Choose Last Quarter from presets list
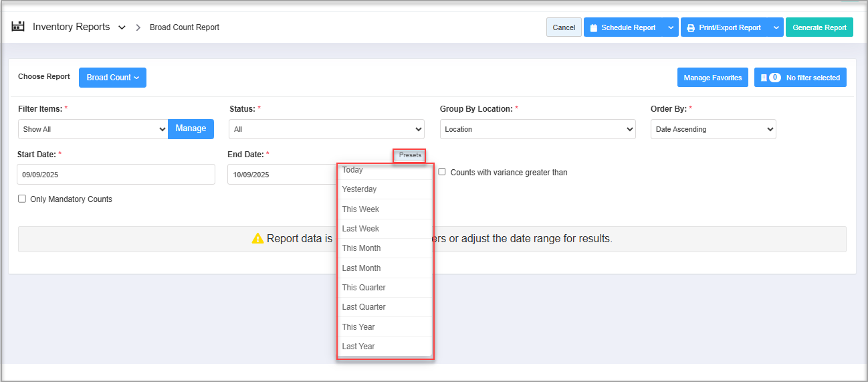The height and width of the screenshot is (382, 868). point(364,307)
